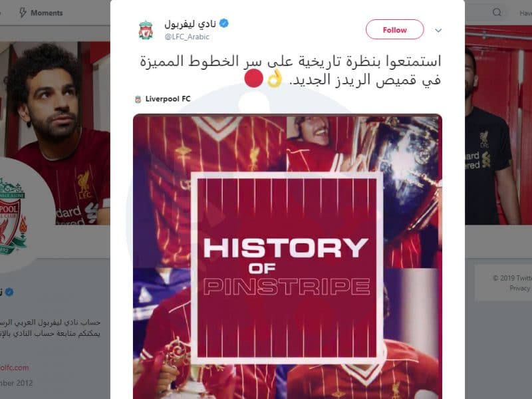The width and height of the screenshot is (532, 399).
Task: Click the Follow button
Action: click(x=394, y=29)
